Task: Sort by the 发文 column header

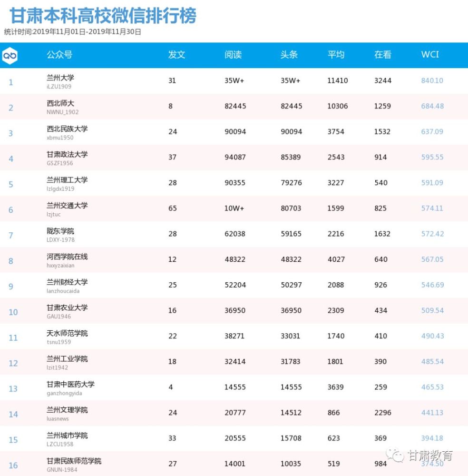Action: click(176, 55)
